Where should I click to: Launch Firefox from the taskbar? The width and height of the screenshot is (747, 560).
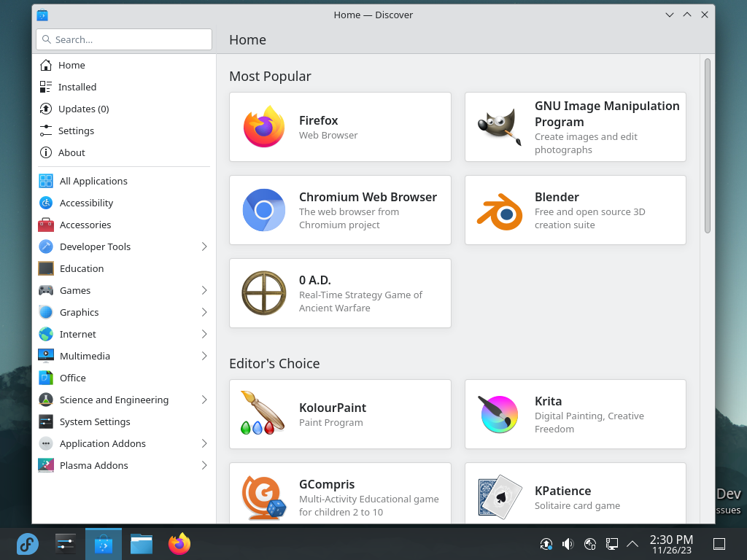point(179,544)
